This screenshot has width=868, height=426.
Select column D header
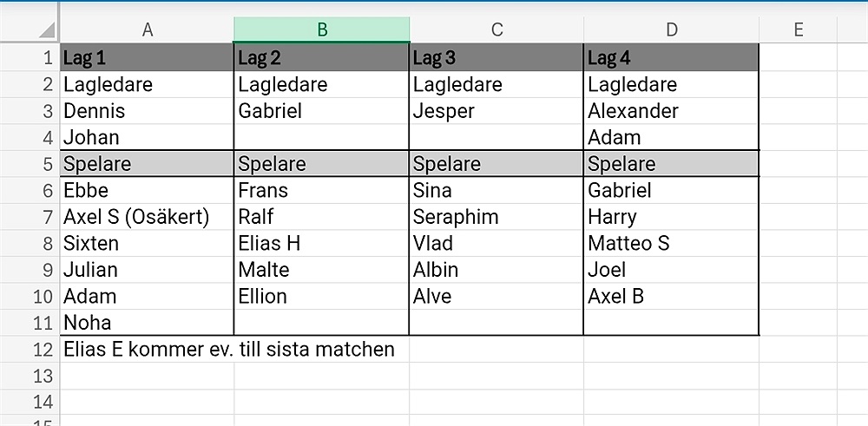[671, 29]
